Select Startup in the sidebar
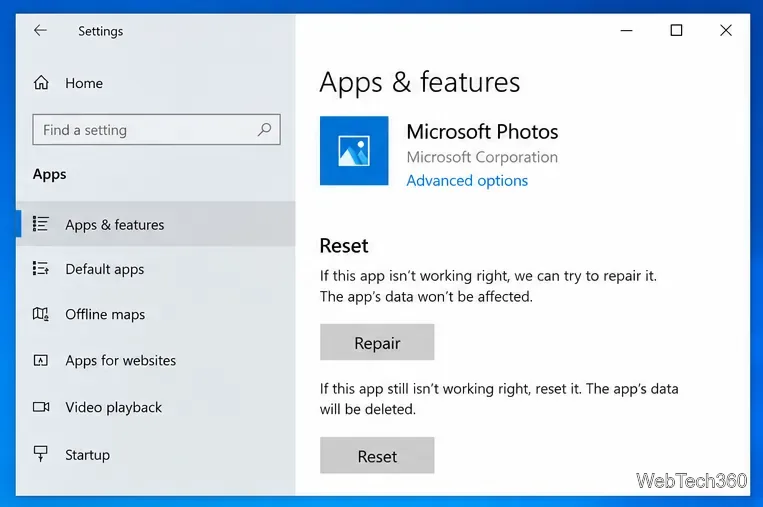This screenshot has height=507, width=763. click(156, 454)
